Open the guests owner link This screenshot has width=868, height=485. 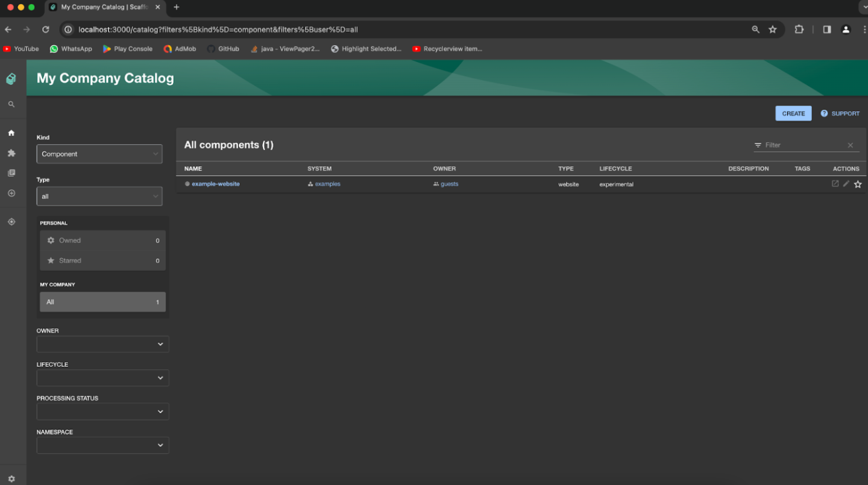tap(449, 184)
